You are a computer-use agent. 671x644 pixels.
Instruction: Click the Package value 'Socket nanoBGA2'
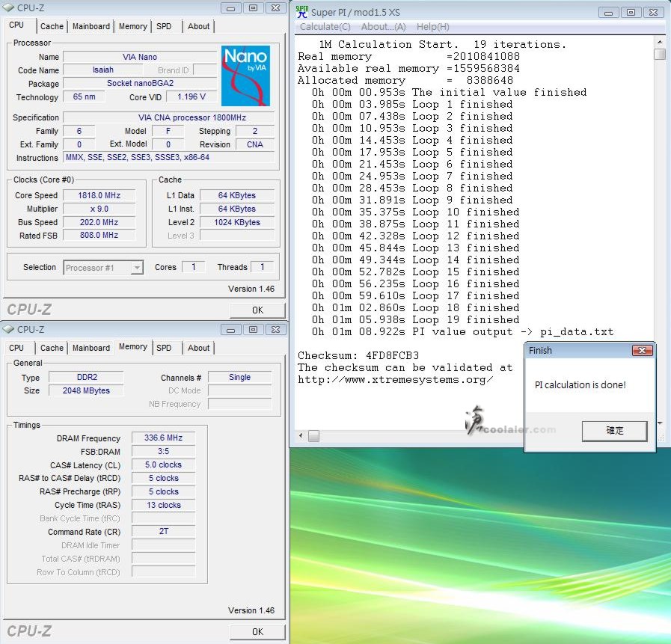tap(140, 83)
